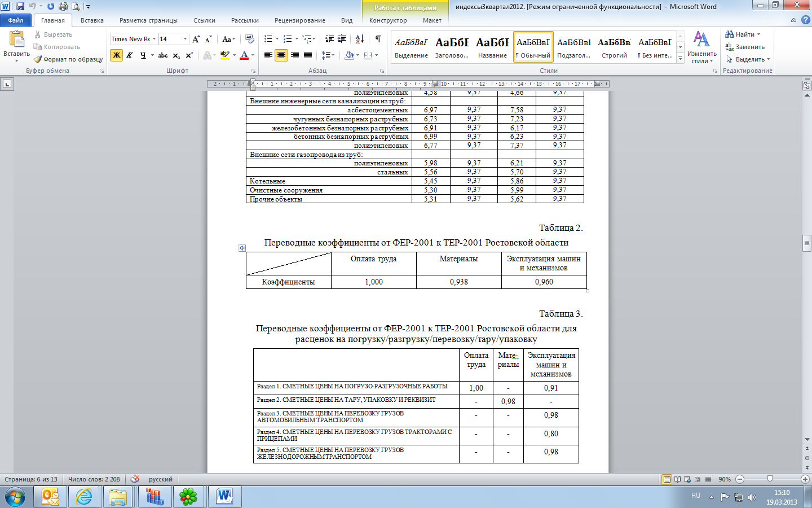
Task: Switch to the Макет (Layout) table tab
Action: click(432, 20)
